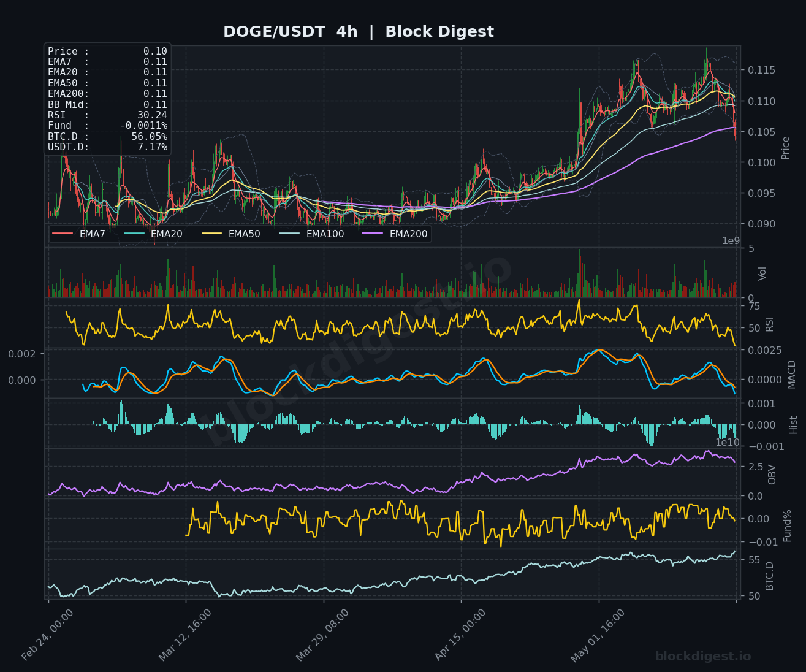Viewport: 806px width, 672px height.
Task: Click the EMA200 row in the stats box
Action: click(x=107, y=94)
